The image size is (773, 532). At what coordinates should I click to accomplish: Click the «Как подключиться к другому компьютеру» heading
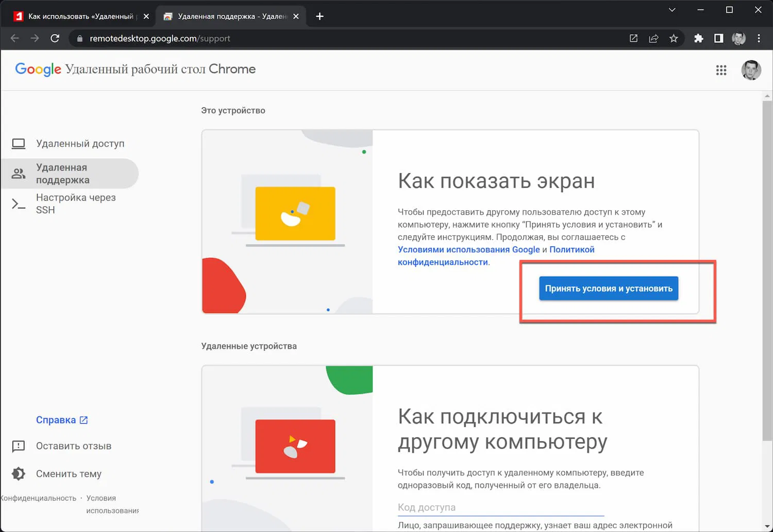click(502, 429)
